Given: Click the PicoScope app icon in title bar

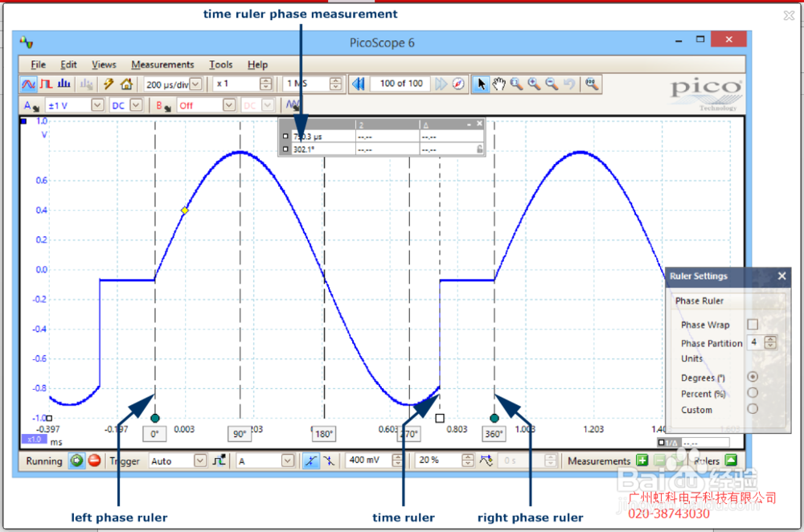Looking at the screenshot, I should [27, 43].
